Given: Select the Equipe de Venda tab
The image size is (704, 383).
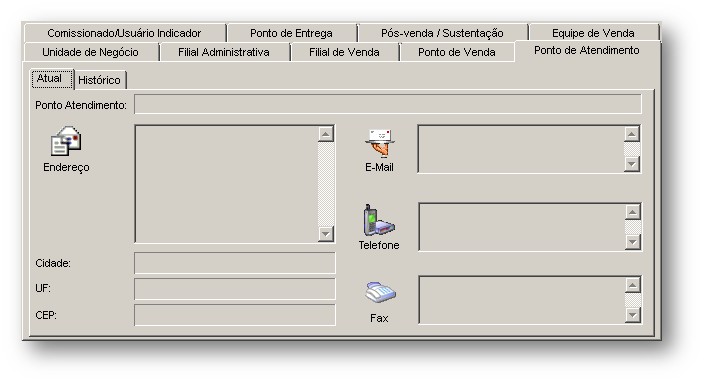Looking at the screenshot, I should (x=593, y=33).
